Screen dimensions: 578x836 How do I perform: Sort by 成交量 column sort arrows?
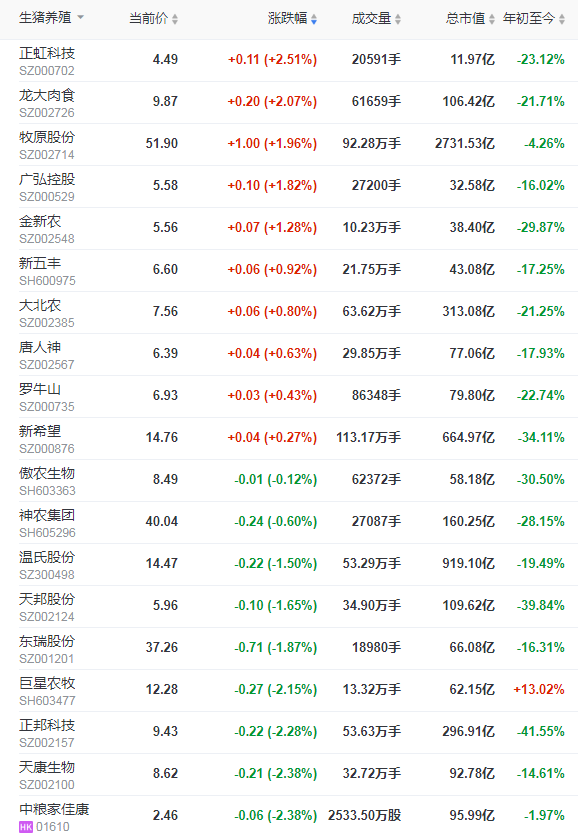tap(398, 19)
